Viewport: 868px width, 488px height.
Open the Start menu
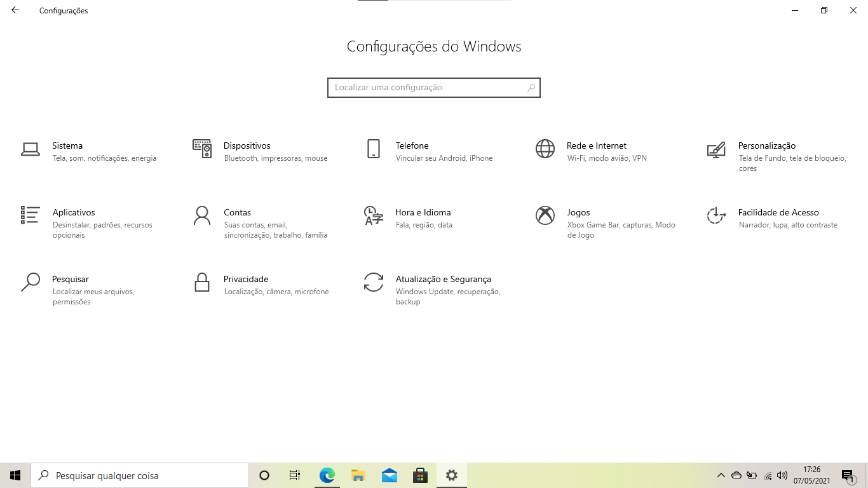tap(14, 475)
